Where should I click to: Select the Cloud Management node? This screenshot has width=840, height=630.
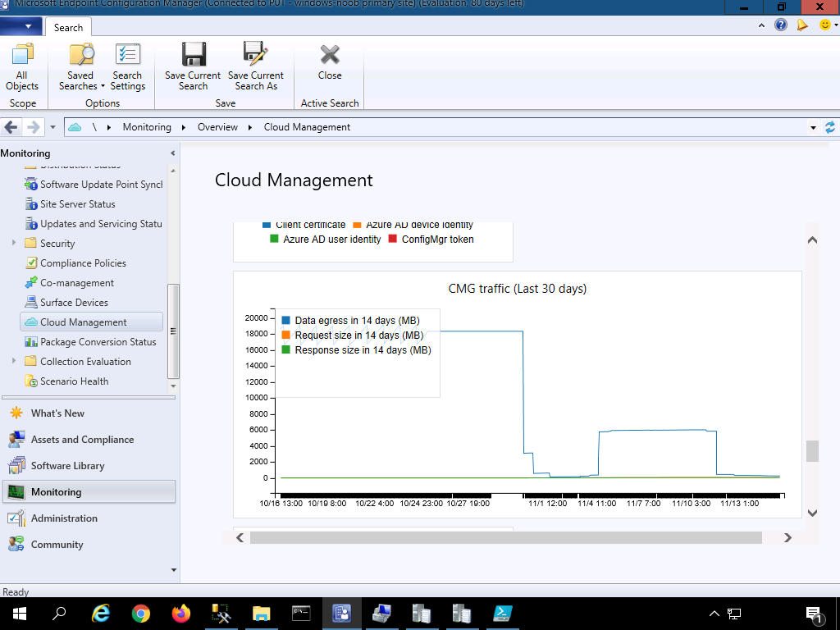click(x=92, y=322)
